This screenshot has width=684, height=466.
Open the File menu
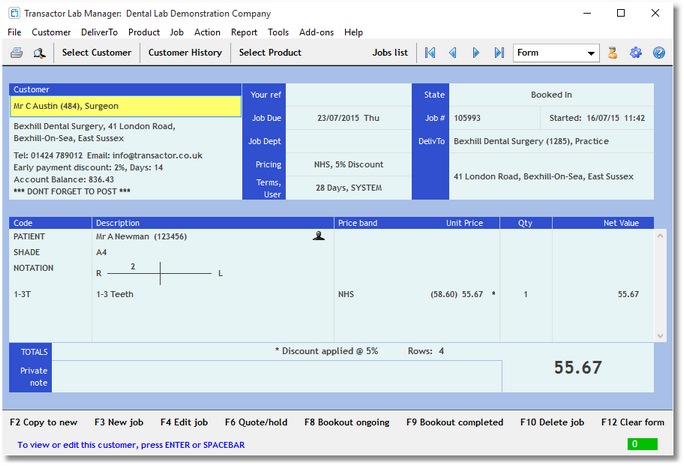click(x=14, y=32)
